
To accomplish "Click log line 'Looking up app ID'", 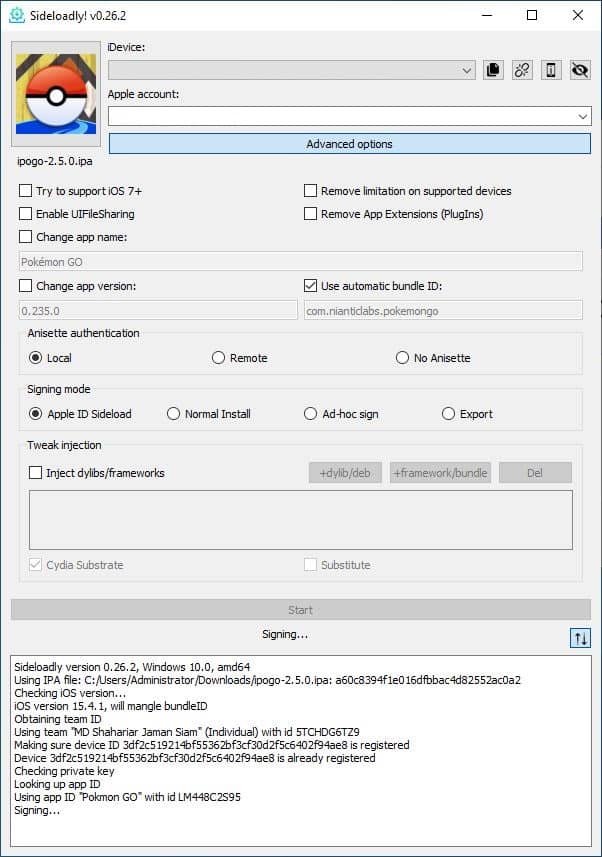I will pos(57,784).
